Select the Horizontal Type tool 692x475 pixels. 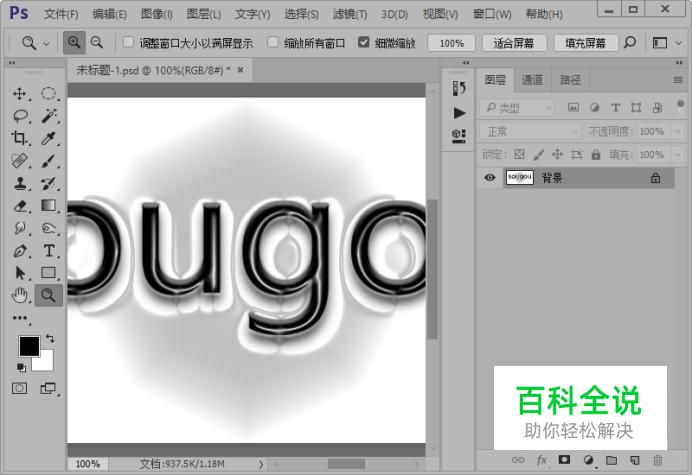(x=49, y=251)
